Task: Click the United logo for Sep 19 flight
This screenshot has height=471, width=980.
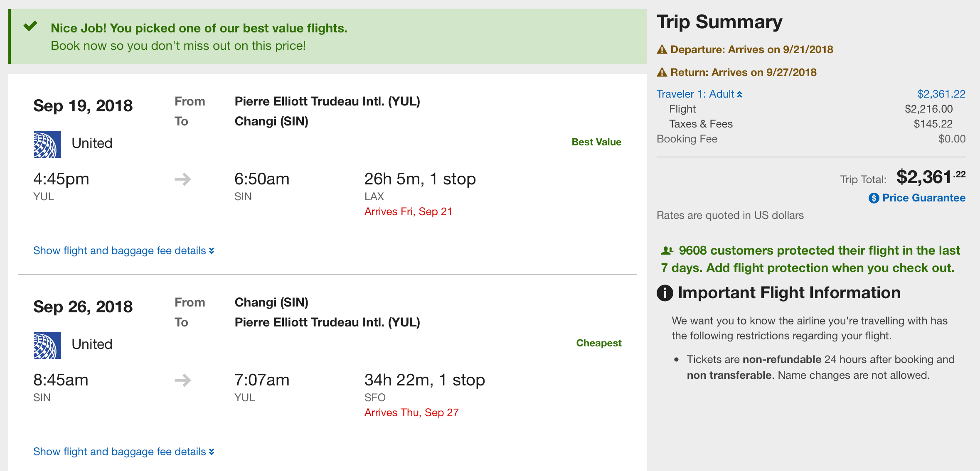Action: tap(47, 144)
